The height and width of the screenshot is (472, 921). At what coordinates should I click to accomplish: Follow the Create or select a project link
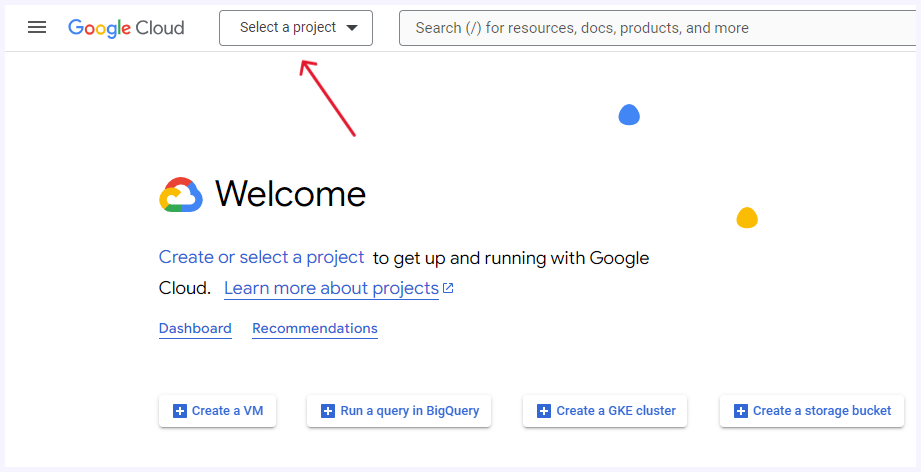261,258
